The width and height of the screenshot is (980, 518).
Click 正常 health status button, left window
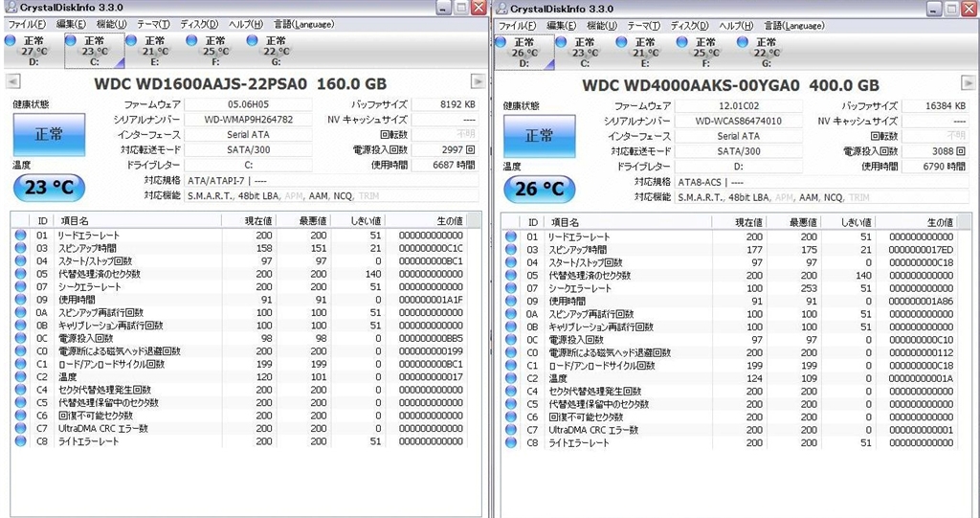pyautogui.click(x=50, y=134)
